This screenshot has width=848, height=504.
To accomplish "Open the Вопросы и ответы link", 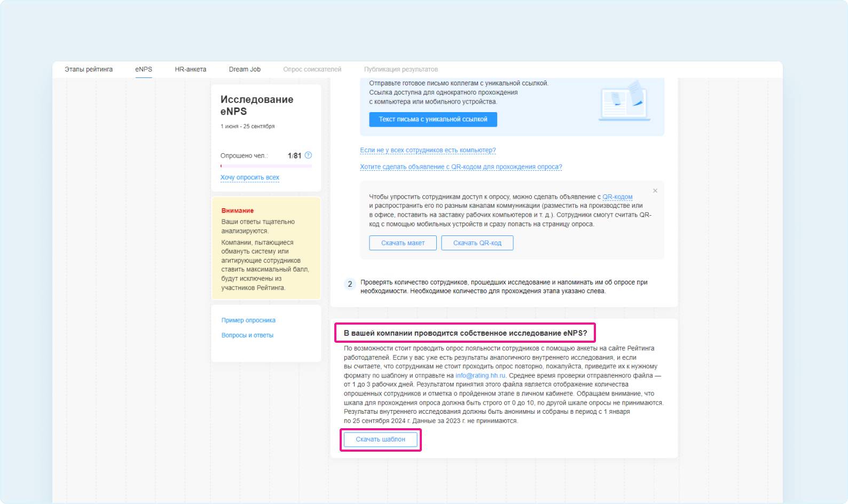I will 247,335.
